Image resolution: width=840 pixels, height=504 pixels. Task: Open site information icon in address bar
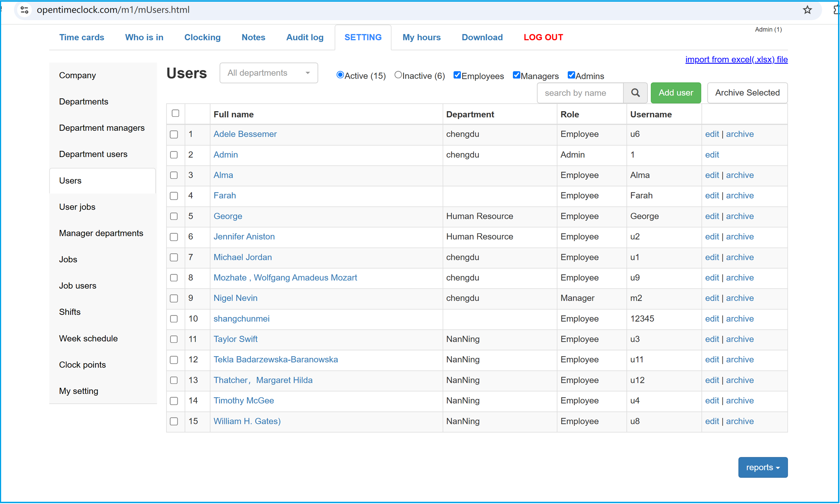24,10
